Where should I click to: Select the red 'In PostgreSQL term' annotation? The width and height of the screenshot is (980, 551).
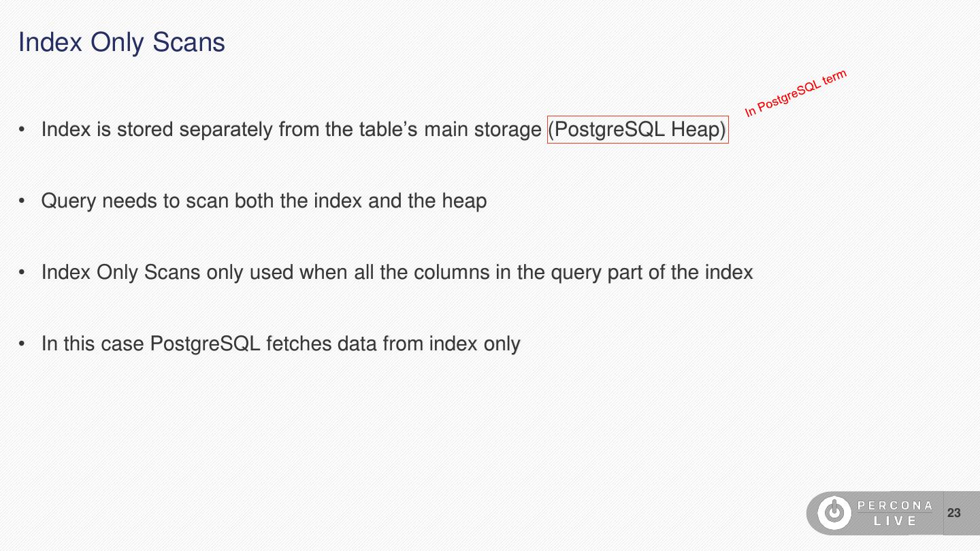coord(796,94)
